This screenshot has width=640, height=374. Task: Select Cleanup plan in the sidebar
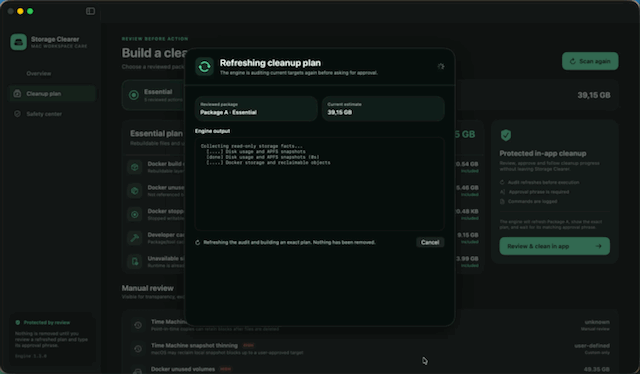[52, 94]
